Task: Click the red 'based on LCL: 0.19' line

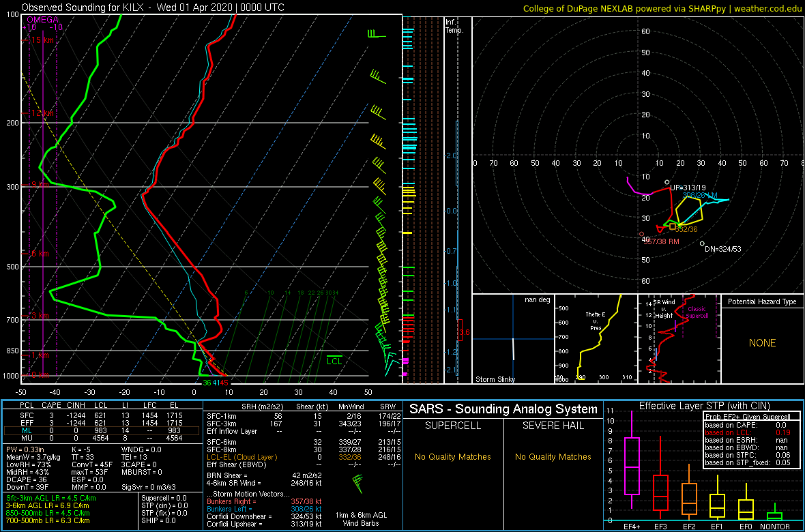Action: pos(748,432)
